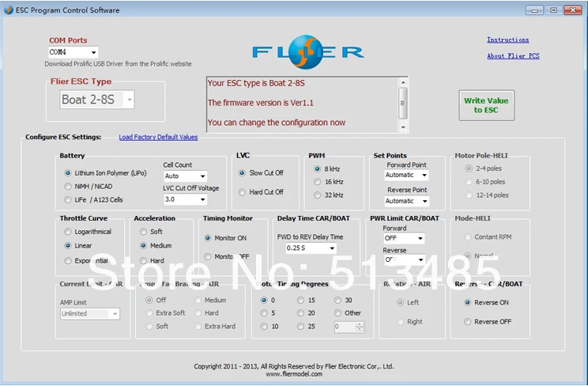Screen dimensions: 588x386
Task: Select Other motor timing option
Action: click(348, 312)
